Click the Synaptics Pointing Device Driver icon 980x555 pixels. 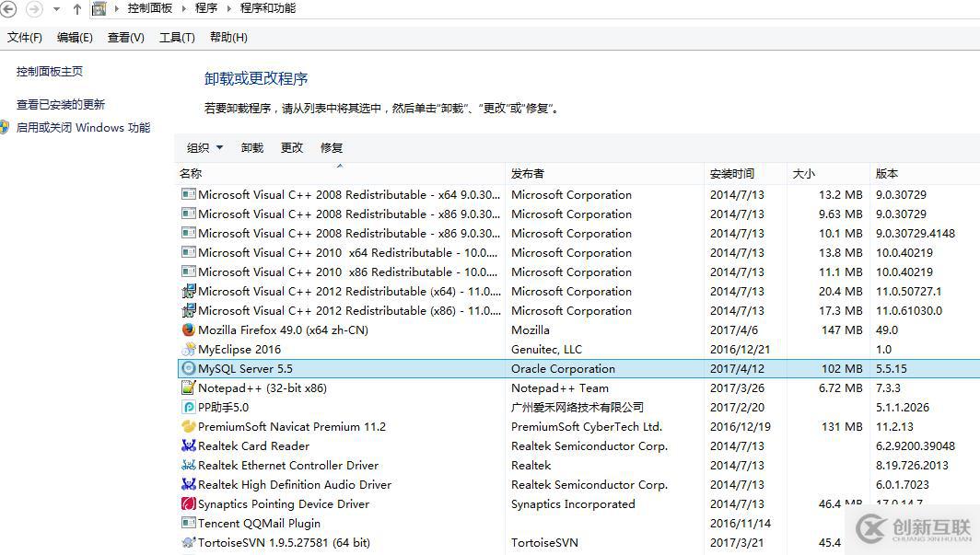click(x=188, y=503)
